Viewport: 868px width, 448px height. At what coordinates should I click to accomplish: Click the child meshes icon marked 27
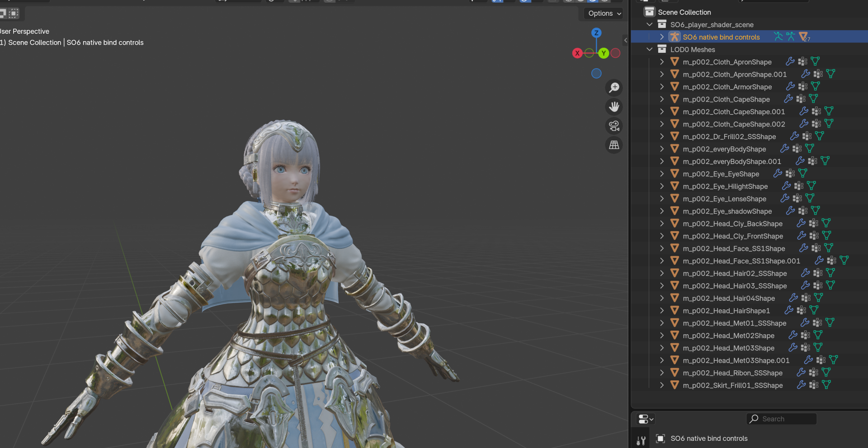804,37
